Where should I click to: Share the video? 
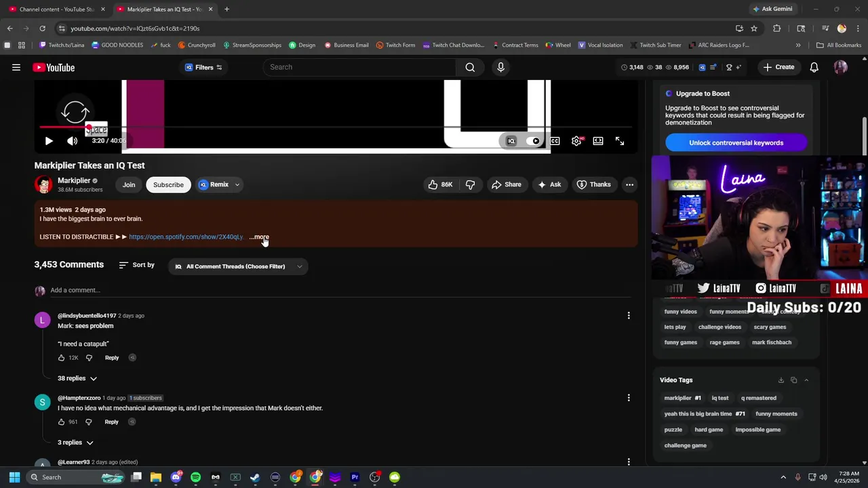pos(507,184)
